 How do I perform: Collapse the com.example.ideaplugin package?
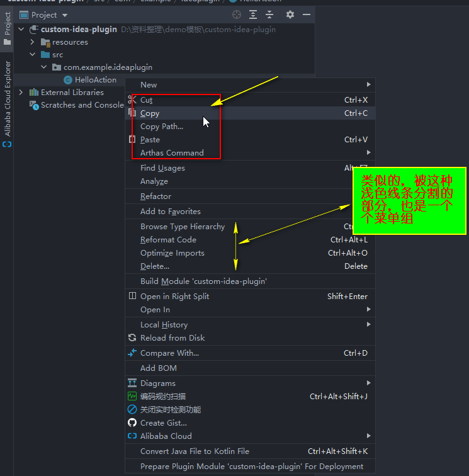point(43,67)
